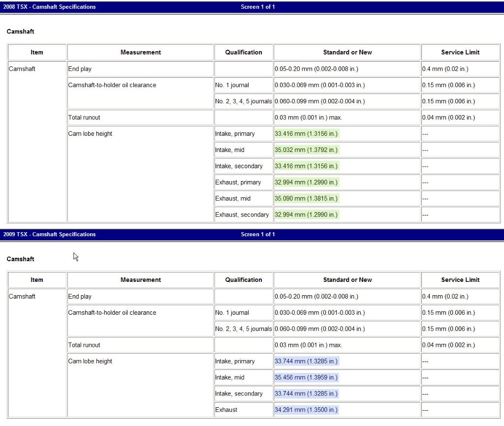Click the "Qualification" column header in the 2008 table
Screen dimensions: 504x426
click(244, 52)
